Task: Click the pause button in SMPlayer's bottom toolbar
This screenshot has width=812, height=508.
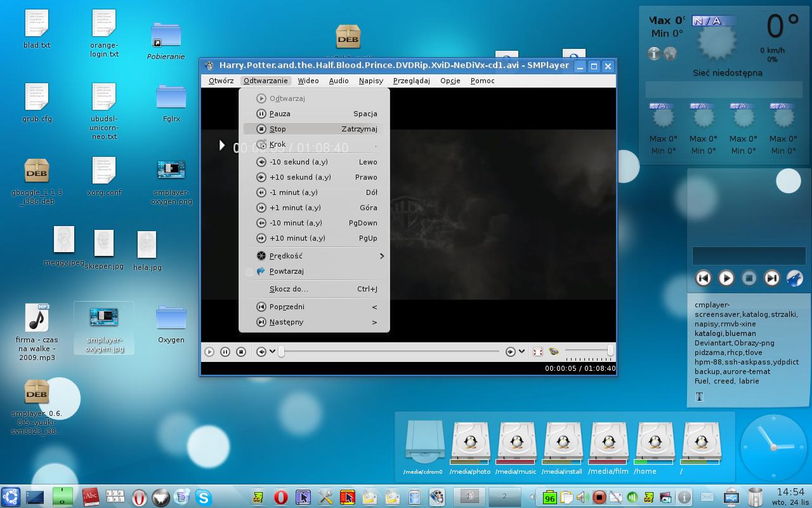Action: point(225,352)
